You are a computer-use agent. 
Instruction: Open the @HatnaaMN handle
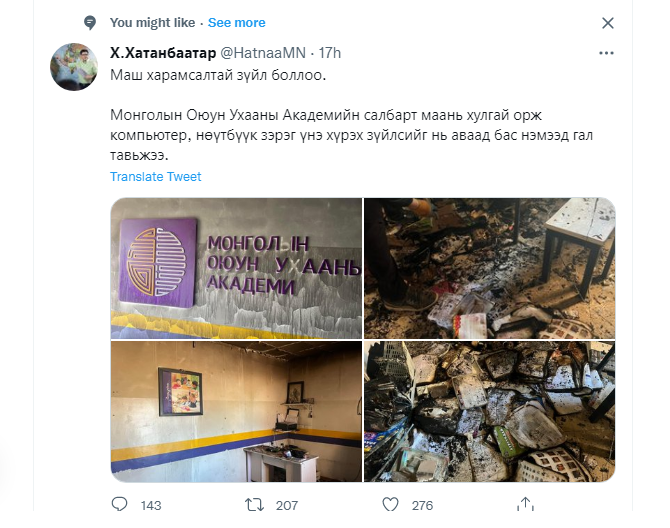point(263,53)
